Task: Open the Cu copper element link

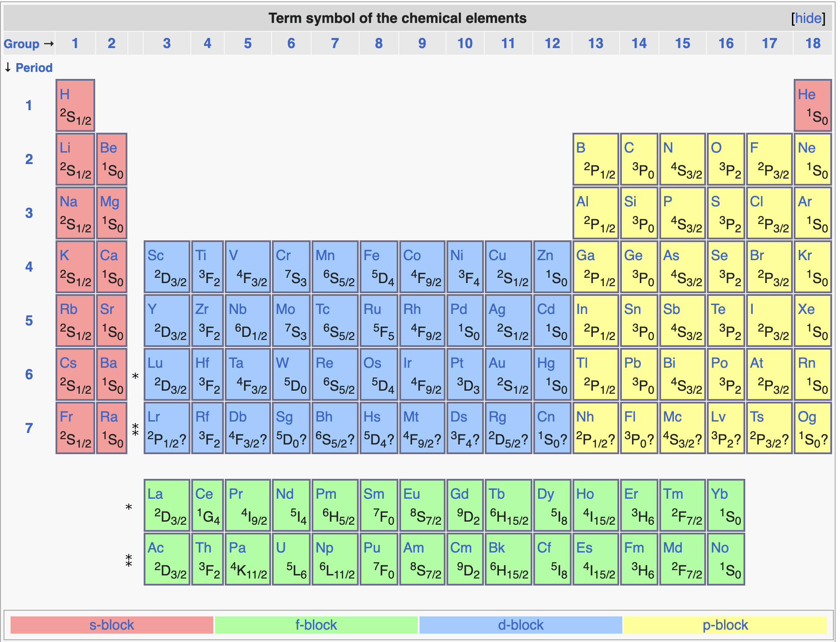Action: pos(497,255)
